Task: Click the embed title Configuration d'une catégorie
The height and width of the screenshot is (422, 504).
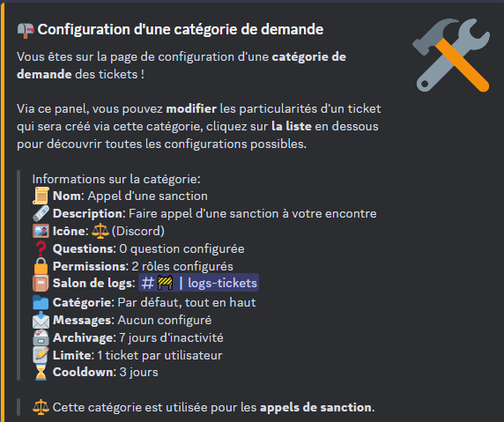Action: [181, 30]
